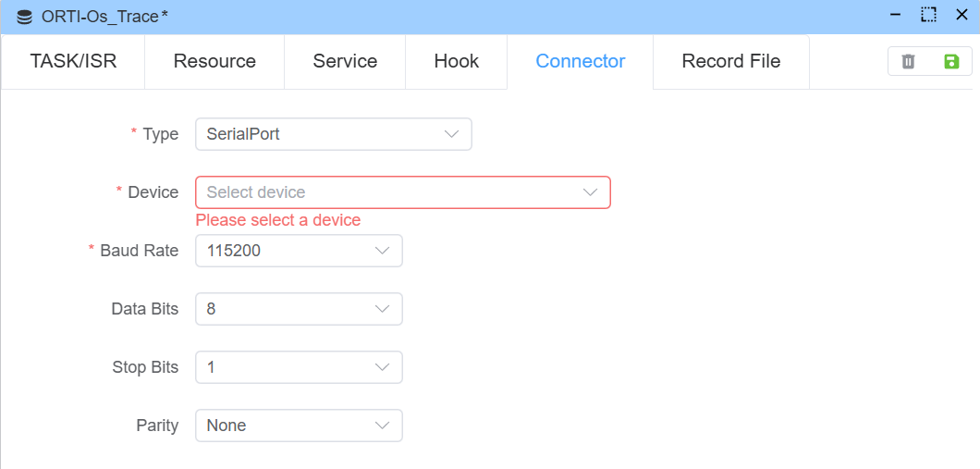This screenshot has height=469, width=980.
Task: Go to the Service tab
Action: coord(345,61)
